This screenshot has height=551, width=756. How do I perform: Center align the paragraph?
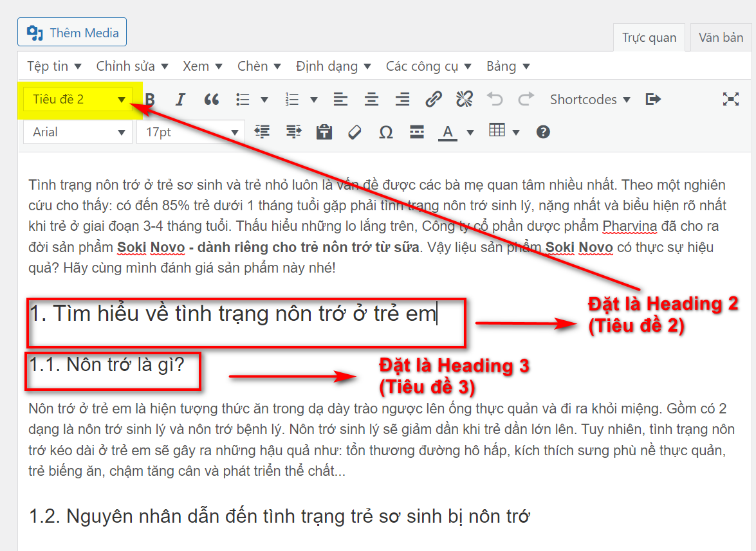(371, 99)
